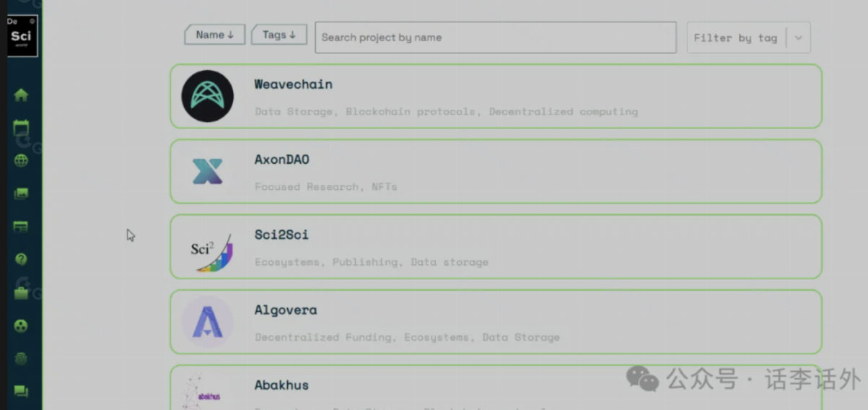The height and width of the screenshot is (410, 868).
Task: Click the chat bubbles sidebar icon
Action: point(21,391)
